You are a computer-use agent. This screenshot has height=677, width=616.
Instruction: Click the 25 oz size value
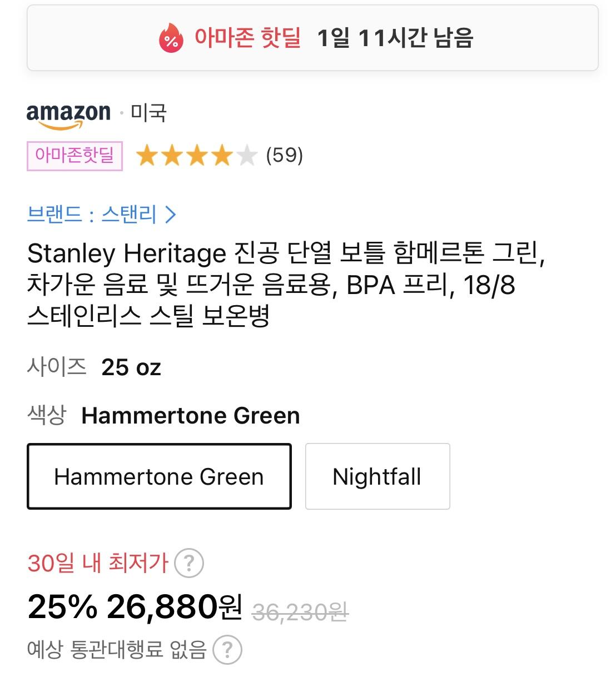(131, 367)
